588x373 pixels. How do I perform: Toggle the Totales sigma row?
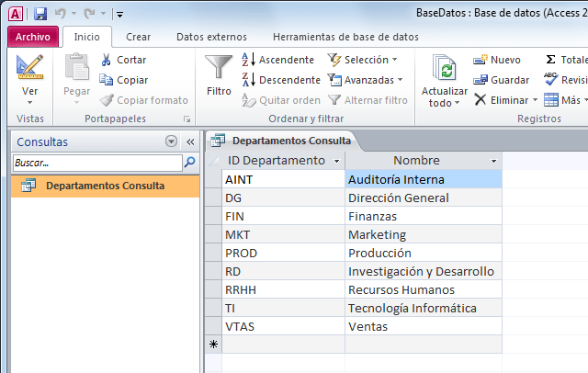click(x=566, y=60)
